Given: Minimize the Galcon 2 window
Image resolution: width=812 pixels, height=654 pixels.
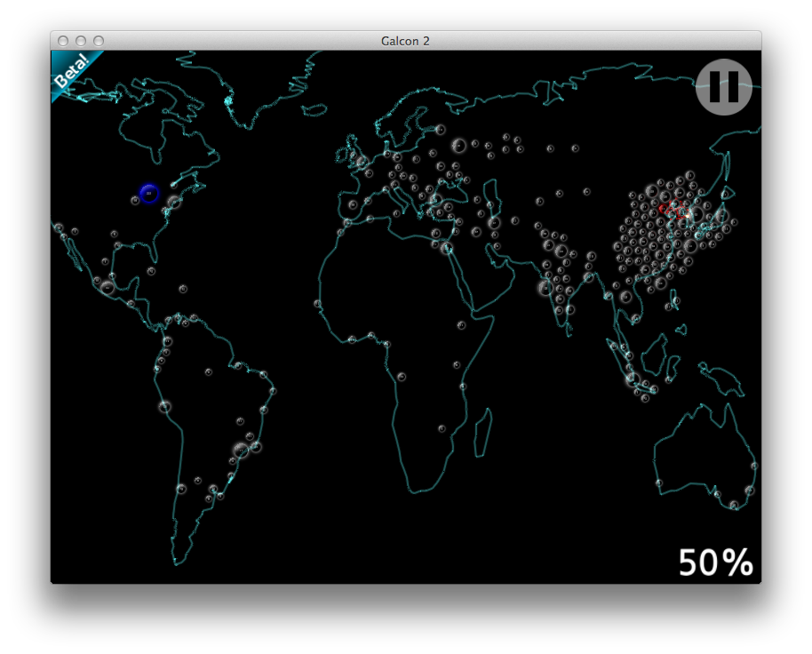Looking at the screenshot, I should pos(81,41).
